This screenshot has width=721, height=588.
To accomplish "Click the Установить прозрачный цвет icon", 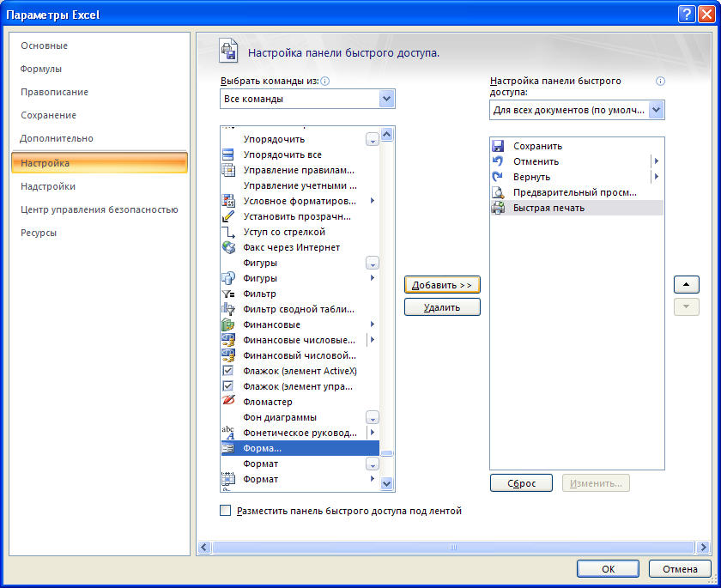I will point(228,216).
